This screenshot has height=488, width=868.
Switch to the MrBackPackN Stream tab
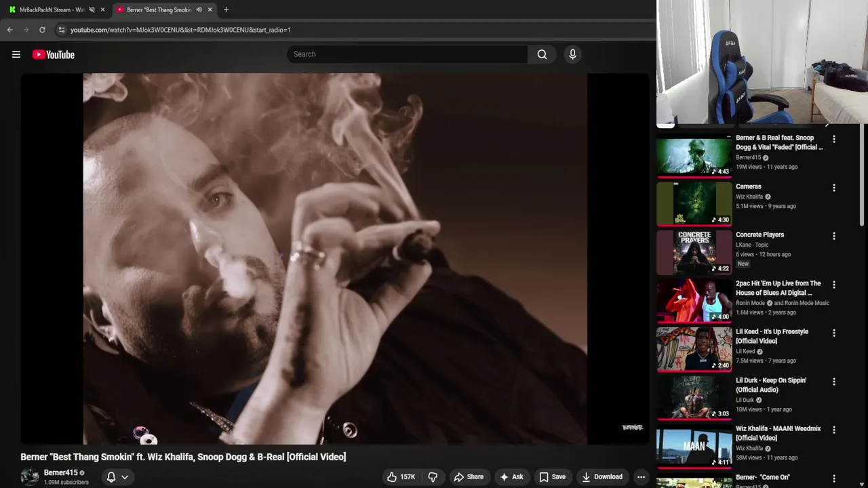pos(52,9)
